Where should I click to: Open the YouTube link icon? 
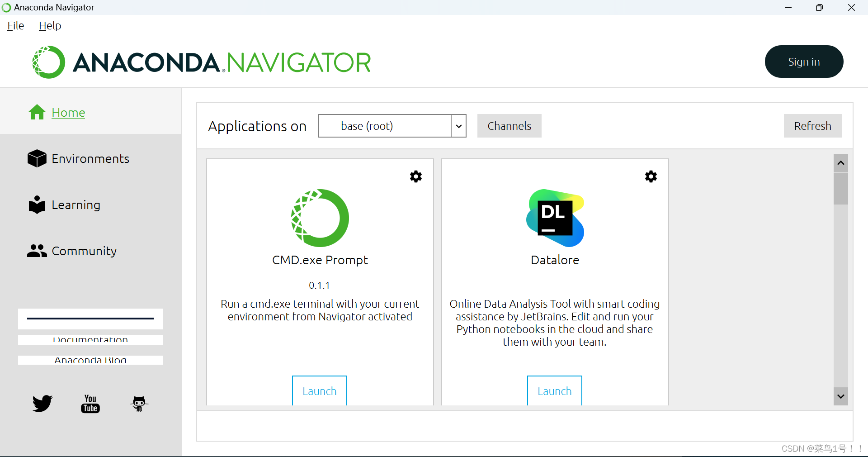point(90,403)
